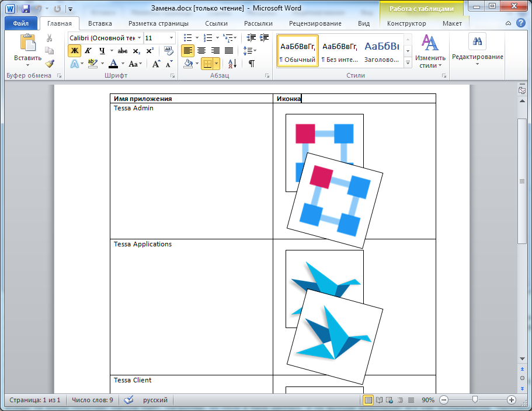Apply the Обычный style

tap(297, 51)
